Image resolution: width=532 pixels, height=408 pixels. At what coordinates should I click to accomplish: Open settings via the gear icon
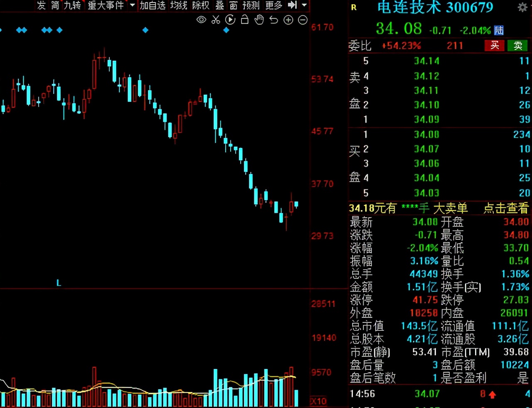click(x=522, y=7)
